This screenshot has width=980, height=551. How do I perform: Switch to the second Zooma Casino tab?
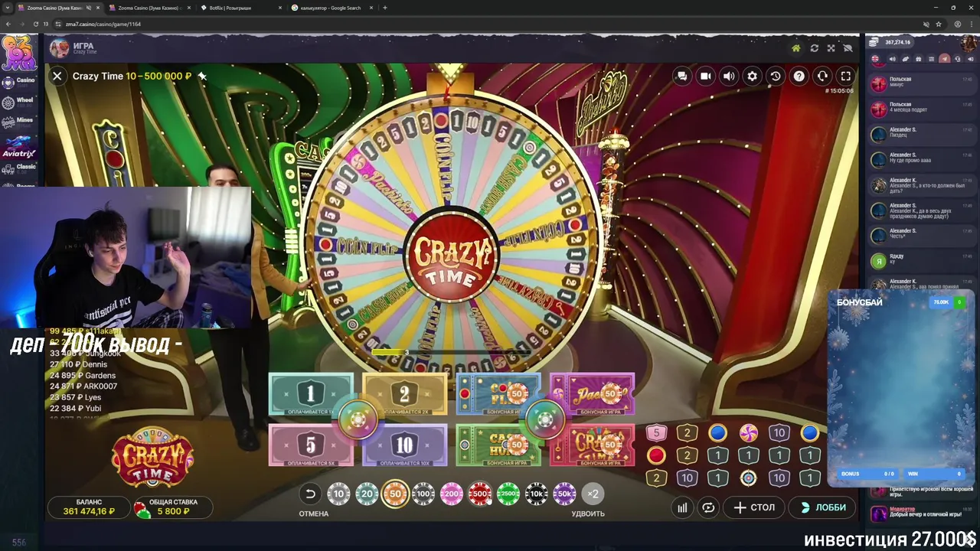pos(149,8)
